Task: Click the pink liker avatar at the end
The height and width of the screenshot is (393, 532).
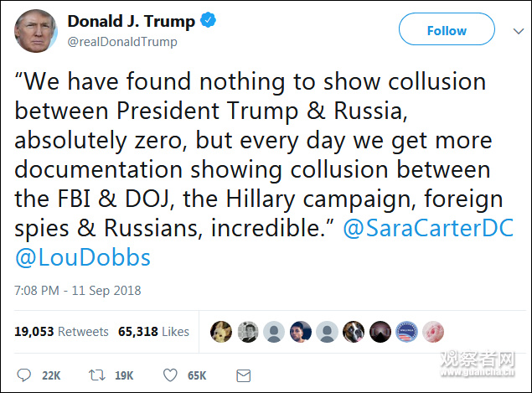Action: point(433,332)
